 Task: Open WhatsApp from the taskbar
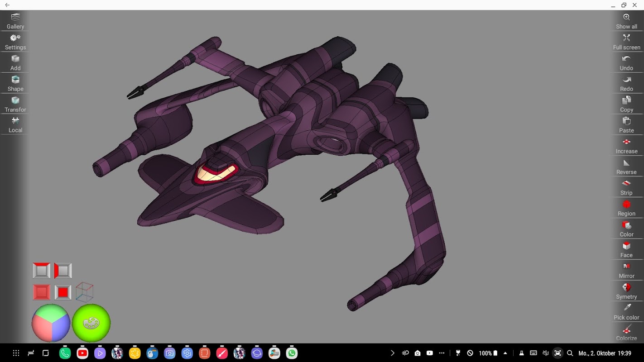pyautogui.click(x=292, y=353)
